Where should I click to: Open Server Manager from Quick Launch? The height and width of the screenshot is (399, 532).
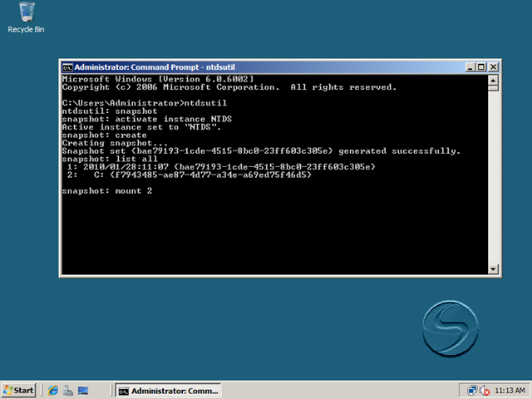pyautogui.click(x=68, y=391)
